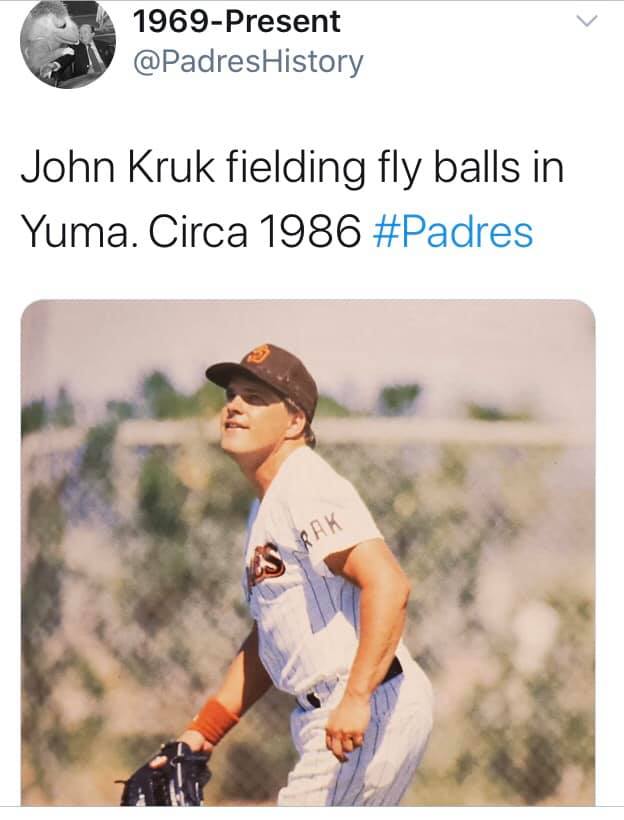Expand the tweet options chevron
Image resolution: width=624 pixels, height=820 pixels.
point(587,22)
